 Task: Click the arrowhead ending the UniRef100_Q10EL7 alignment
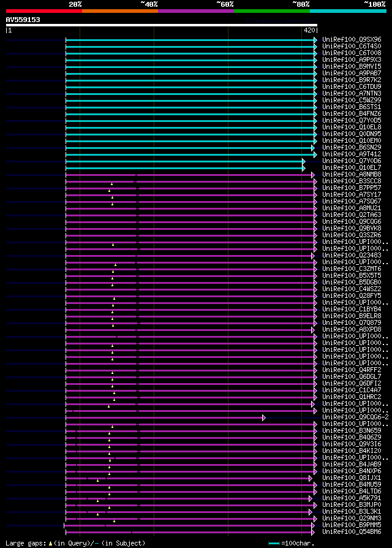[x=304, y=168]
